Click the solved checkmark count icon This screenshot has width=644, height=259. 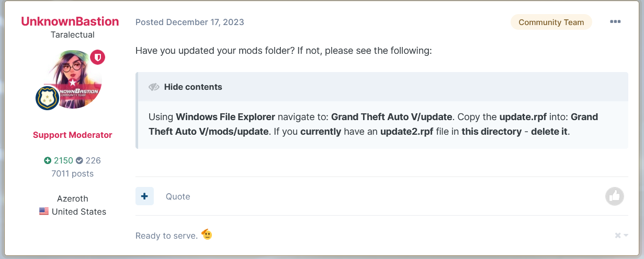pyautogui.click(x=80, y=161)
